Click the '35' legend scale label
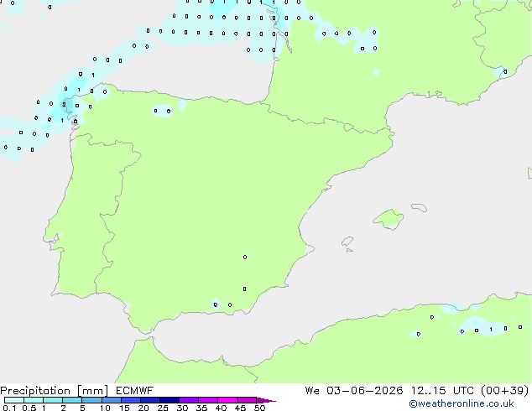 201,408
